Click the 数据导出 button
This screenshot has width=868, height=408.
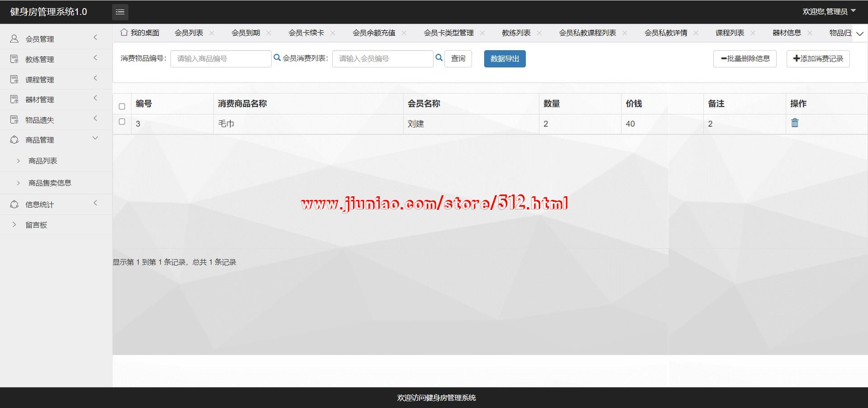505,59
